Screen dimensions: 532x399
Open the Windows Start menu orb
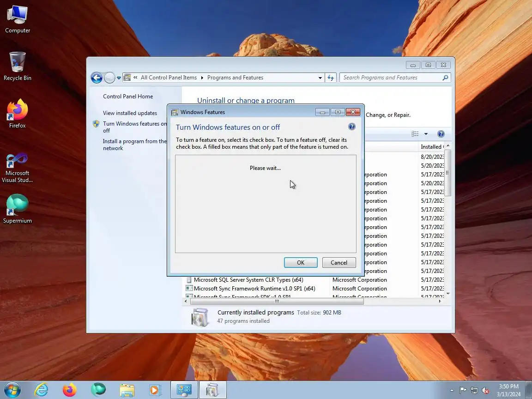pos(12,390)
